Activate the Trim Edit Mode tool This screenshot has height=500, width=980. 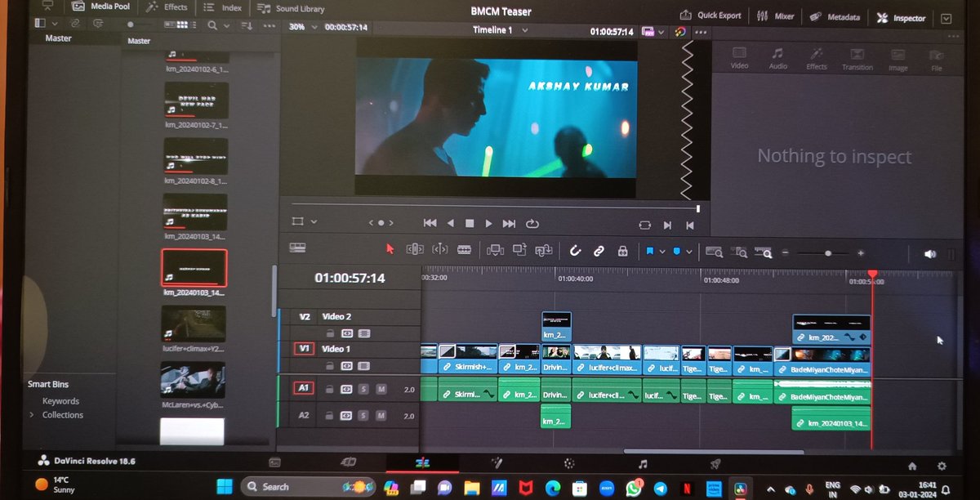(x=415, y=250)
